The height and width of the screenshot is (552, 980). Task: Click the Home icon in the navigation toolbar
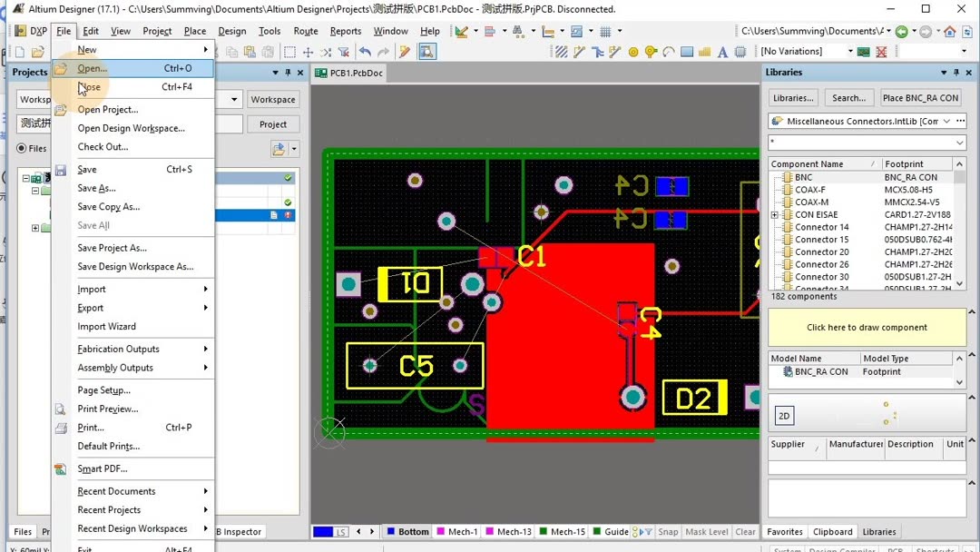click(950, 31)
